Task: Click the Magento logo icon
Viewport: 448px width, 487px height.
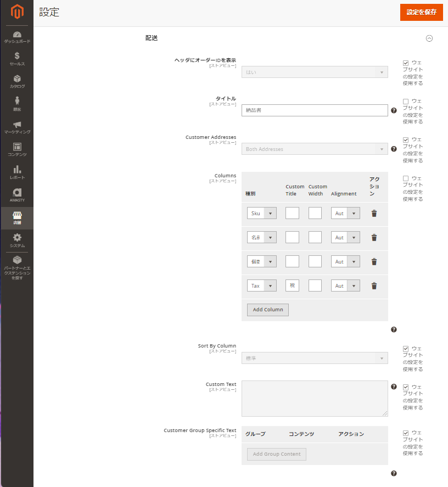Action: pyautogui.click(x=17, y=12)
